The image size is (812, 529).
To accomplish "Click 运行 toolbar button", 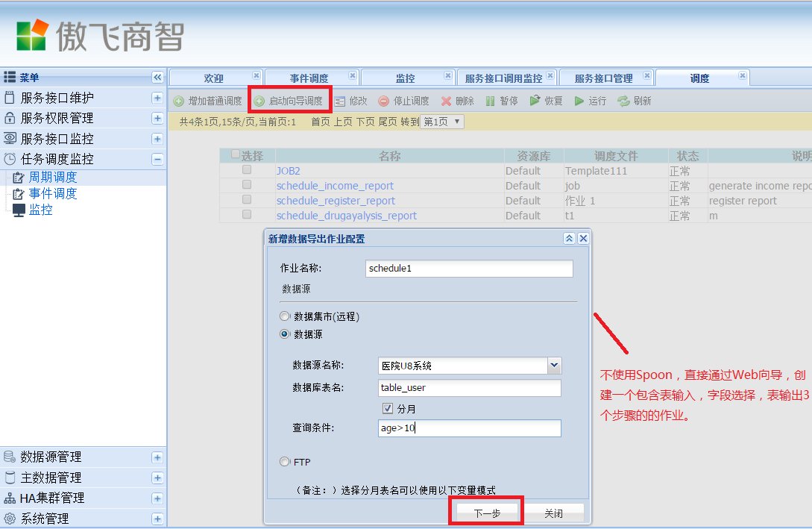I will pyautogui.click(x=590, y=101).
